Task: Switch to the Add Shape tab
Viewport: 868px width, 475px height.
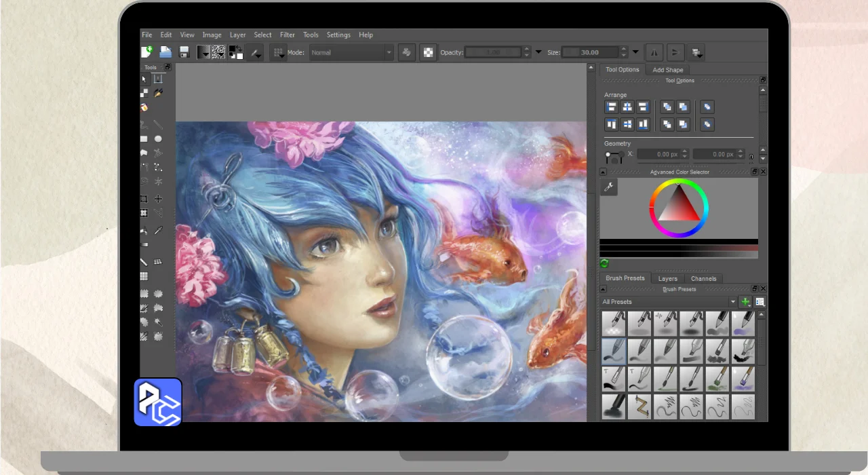Action: tap(667, 70)
